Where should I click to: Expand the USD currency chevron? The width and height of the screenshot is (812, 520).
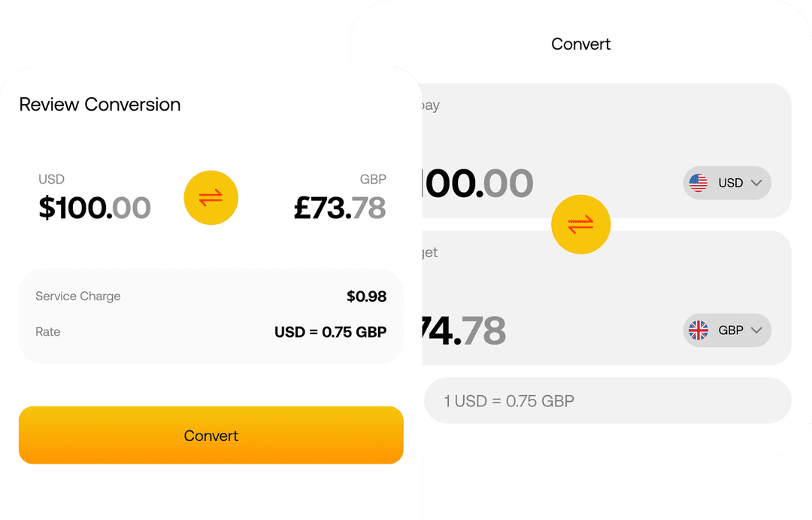[x=756, y=183]
